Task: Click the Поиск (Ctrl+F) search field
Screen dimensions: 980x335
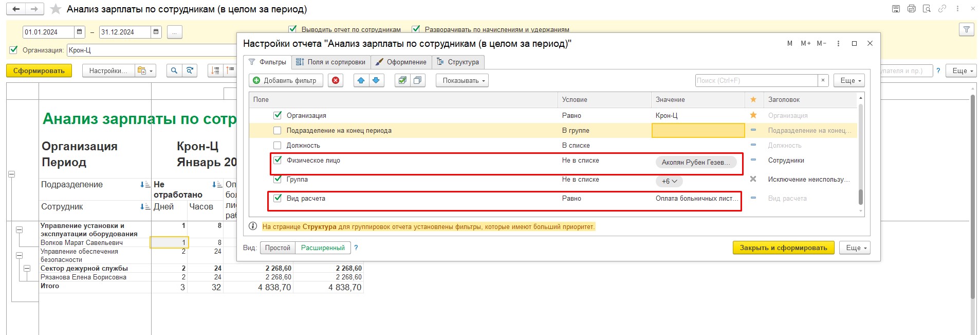Action: point(756,80)
